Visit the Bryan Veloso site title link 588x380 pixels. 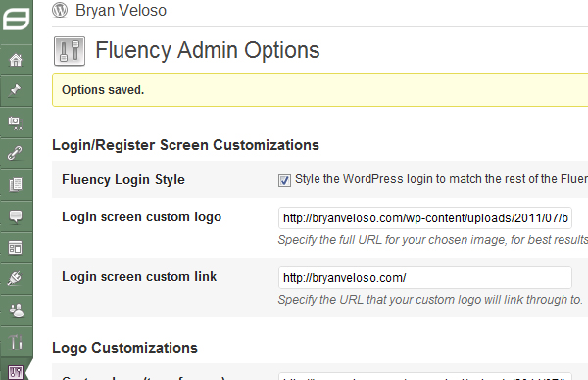(121, 10)
